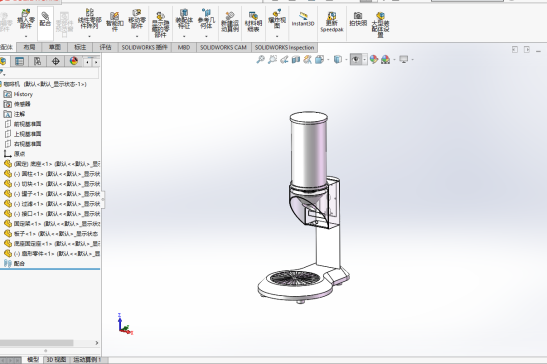Switch to SOLIDWORKS 插件 tab
This screenshot has width=547, height=364.
(x=144, y=47)
